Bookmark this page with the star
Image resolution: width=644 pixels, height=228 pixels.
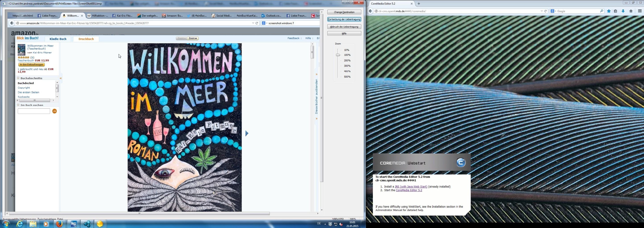coord(609,11)
